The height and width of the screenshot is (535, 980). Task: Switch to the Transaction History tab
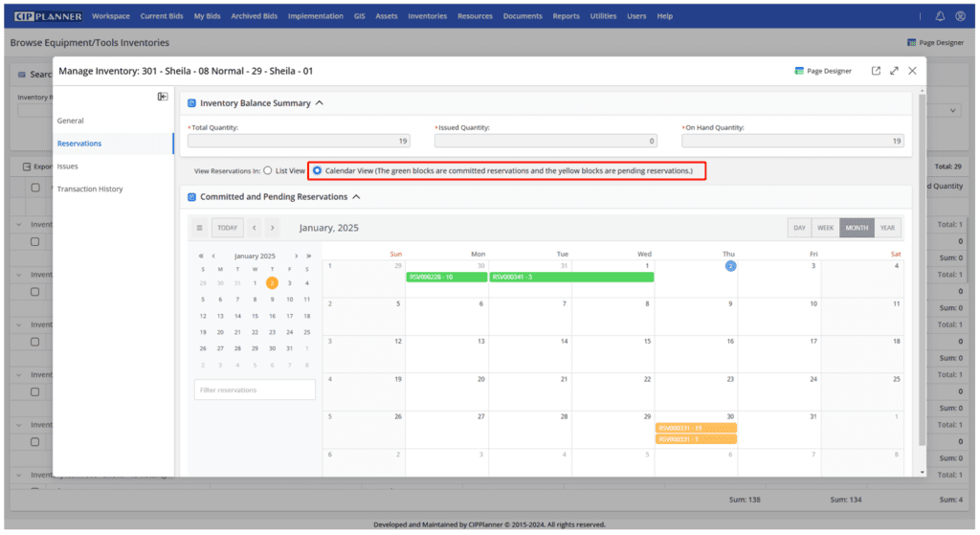90,189
